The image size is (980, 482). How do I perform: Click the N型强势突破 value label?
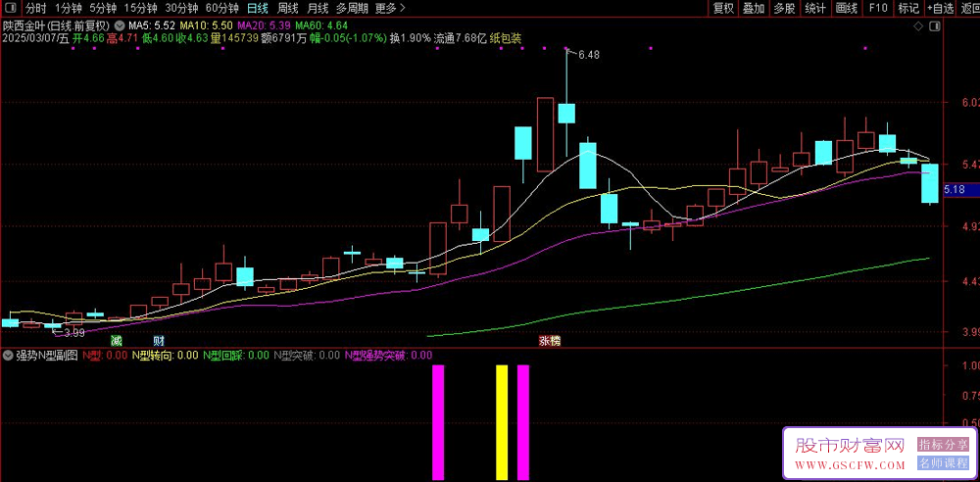pyautogui.click(x=388, y=356)
